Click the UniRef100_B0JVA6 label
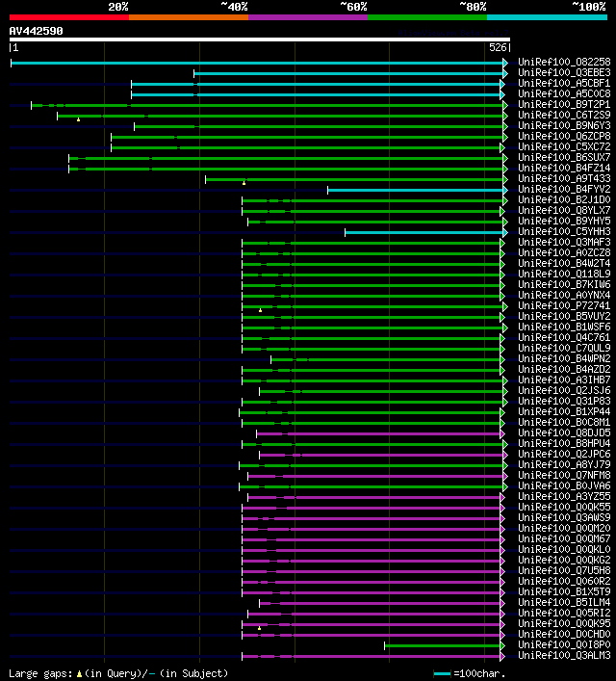The image size is (616, 681). pyautogui.click(x=564, y=486)
